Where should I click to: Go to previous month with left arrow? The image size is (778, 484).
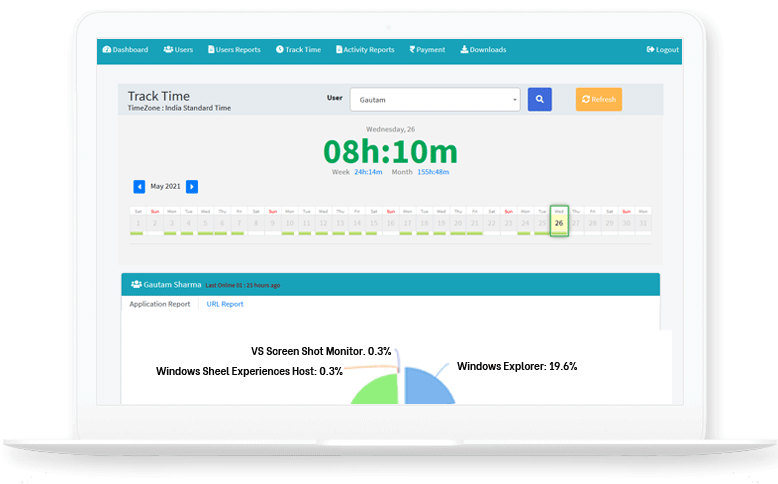[139, 187]
